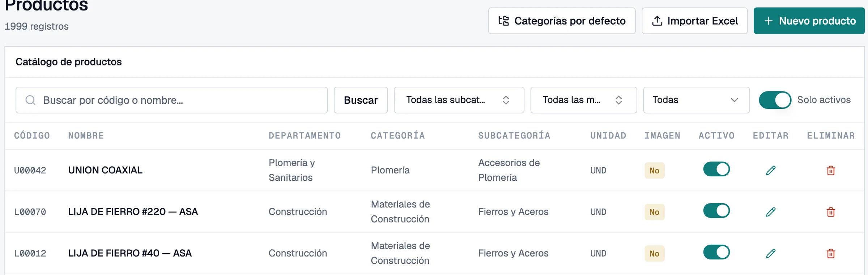Click the LIJA DE FIERRO #220 — ASA name
This screenshot has height=275, width=868.
(133, 211)
